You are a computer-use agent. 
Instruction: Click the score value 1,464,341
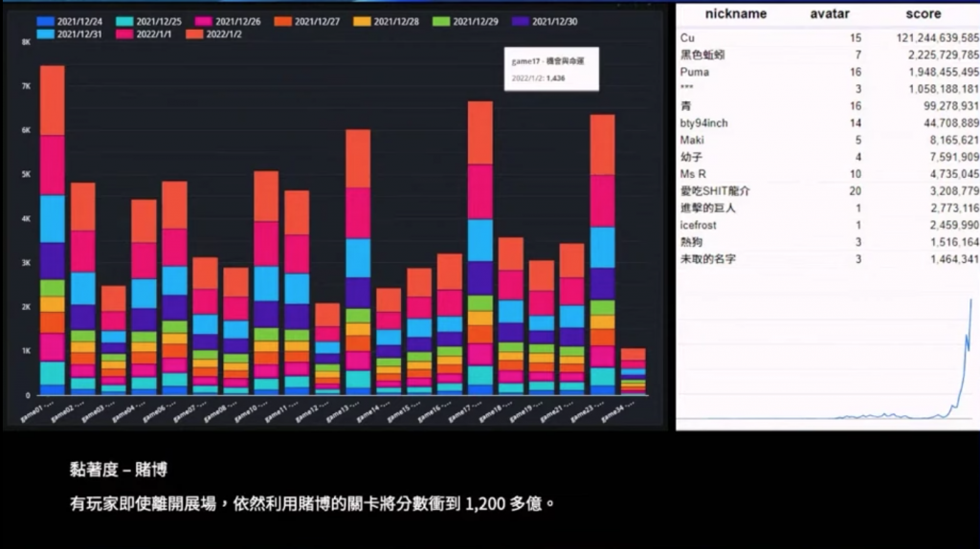click(954, 258)
